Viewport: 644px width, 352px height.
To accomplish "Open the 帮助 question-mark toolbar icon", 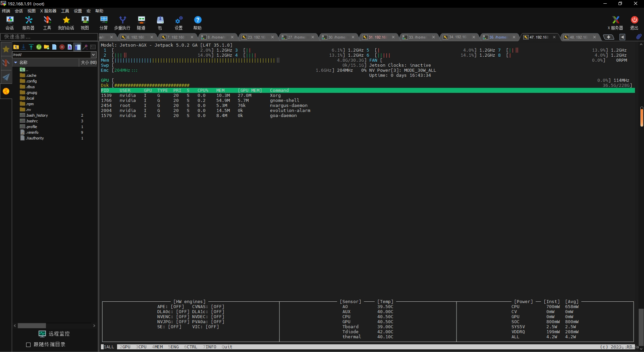I will tap(198, 23).
